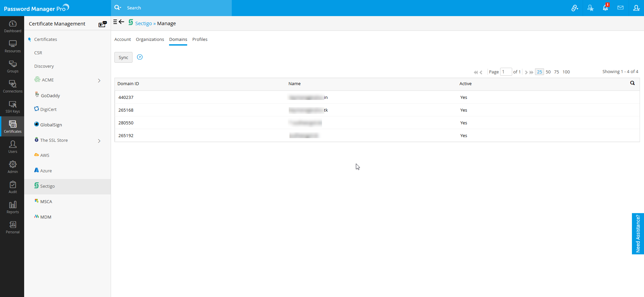Jump to the last page arrow
Image resolution: width=644 pixels, height=297 pixels.
tap(531, 72)
